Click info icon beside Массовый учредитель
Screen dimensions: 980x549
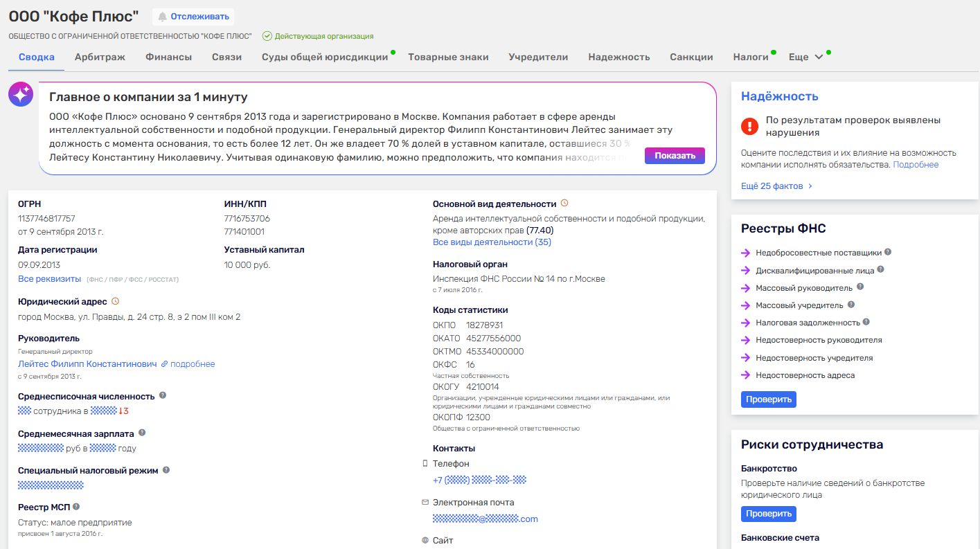851,304
